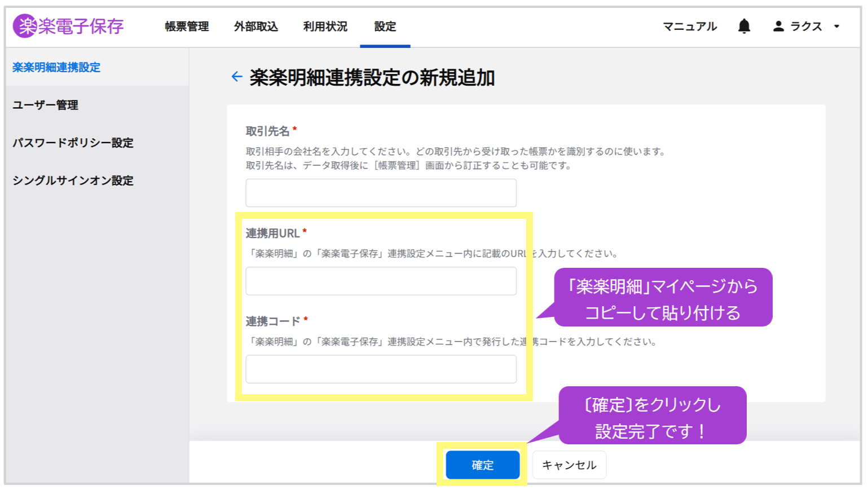Click the user profile avatar icon

pos(778,26)
